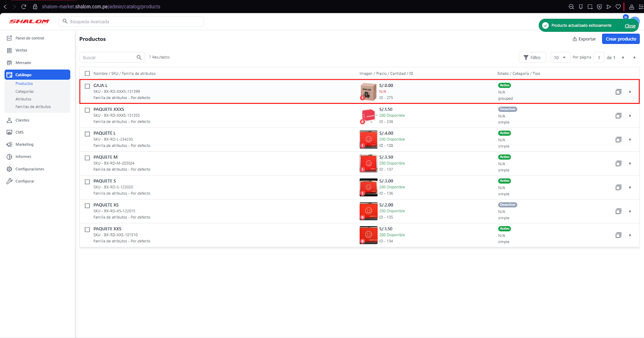Click the duplicate icon for PAQUETE M
The height and width of the screenshot is (338, 644).
click(618, 163)
